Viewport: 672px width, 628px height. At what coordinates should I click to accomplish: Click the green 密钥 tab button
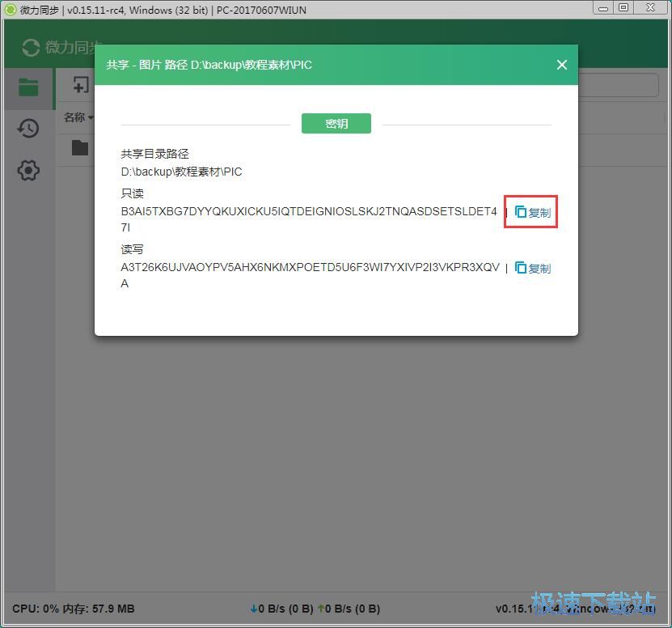click(336, 124)
